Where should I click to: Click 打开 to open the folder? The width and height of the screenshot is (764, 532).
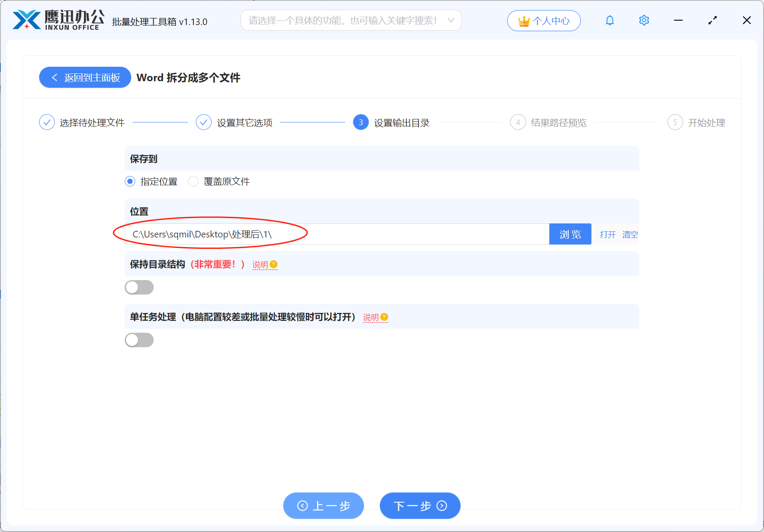607,234
